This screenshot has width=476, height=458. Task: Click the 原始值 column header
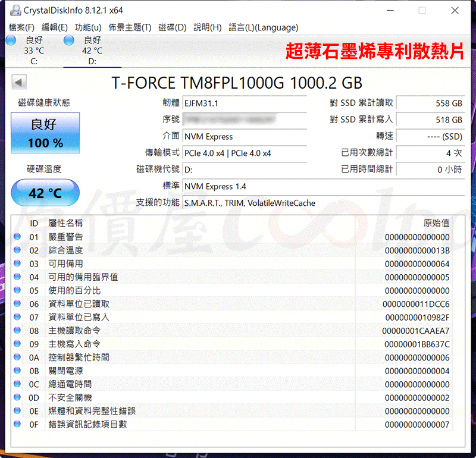click(436, 223)
